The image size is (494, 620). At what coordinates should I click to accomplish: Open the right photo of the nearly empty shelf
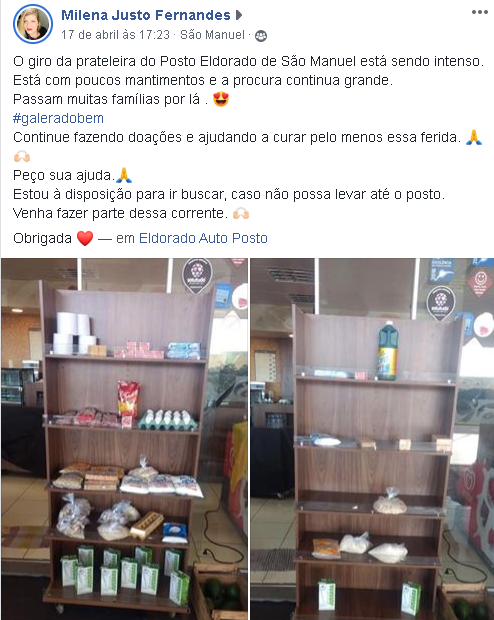coord(372,439)
